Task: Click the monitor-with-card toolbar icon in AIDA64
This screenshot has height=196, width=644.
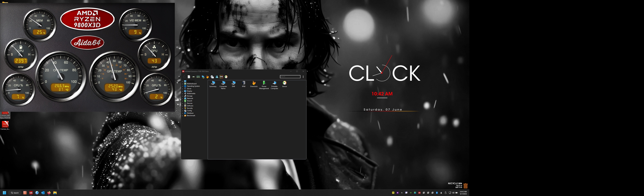Action: coord(203,77)
